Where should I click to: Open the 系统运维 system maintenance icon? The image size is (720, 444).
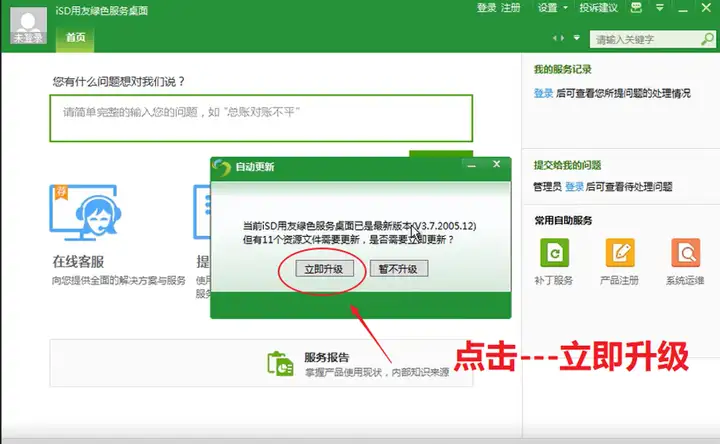(686, 253)
